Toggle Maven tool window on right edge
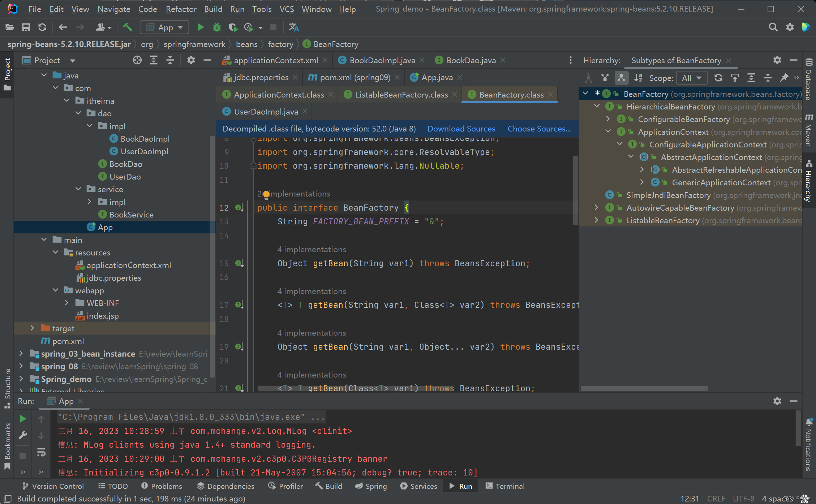Image resolution: width=816 pixels, height=504 pixels. pos(809,130)
